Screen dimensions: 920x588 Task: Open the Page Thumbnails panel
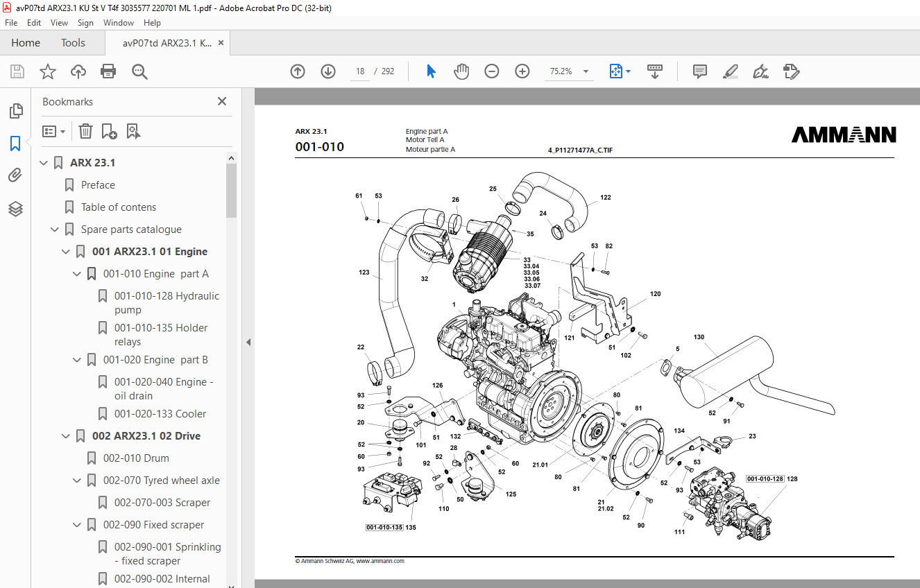(x=15, y=110)
